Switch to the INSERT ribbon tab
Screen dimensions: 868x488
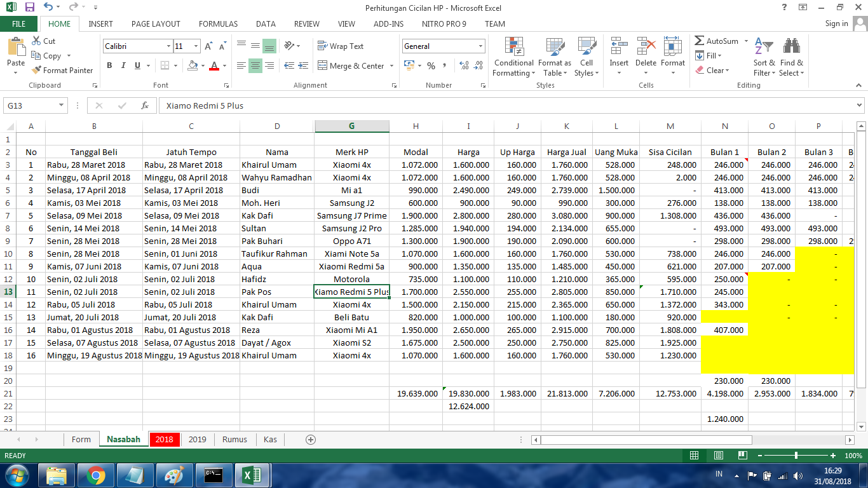point(100,24)
